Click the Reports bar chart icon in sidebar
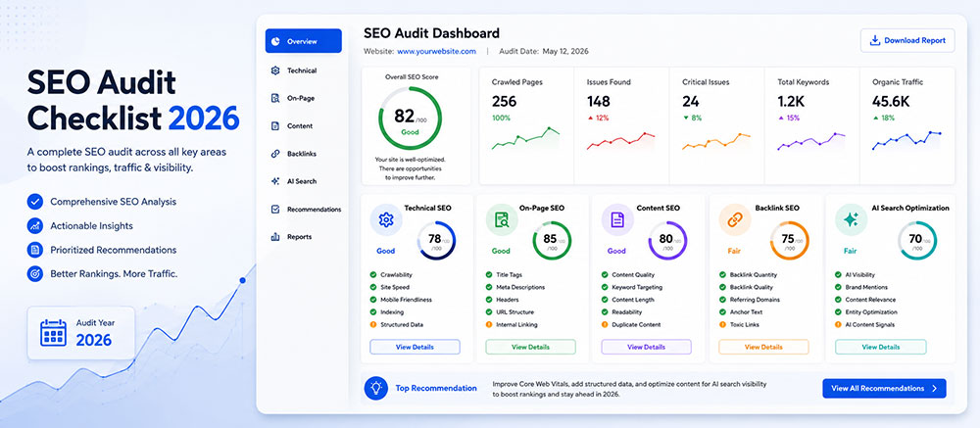Viewport: 980px width, 428px height. click(275, 237)
